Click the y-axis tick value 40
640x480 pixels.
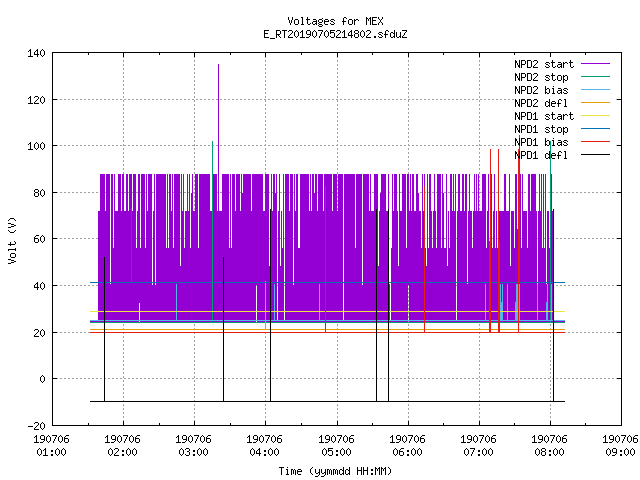(40, 286)
